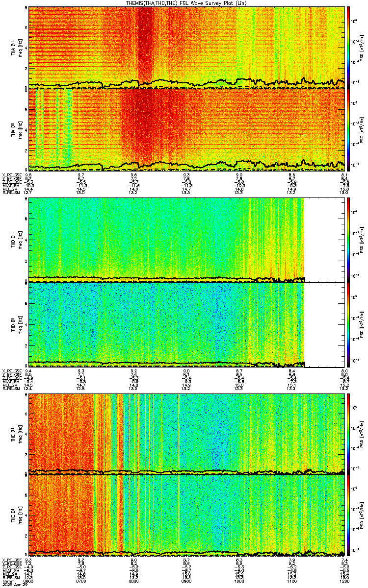Screen dimensions: 368x588
Task: Click the 'THE BL freq [Hz]' axis label
Action: [17, 433]
